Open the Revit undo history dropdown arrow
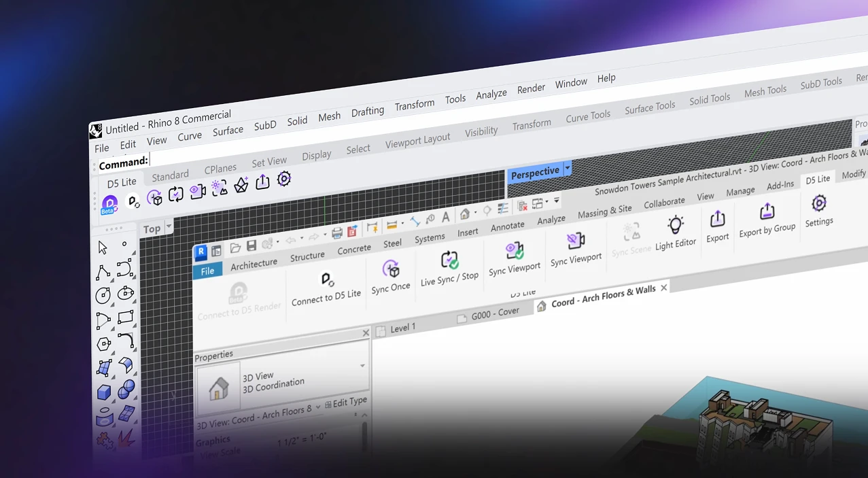The height and width of the screenshot is (478, 868). click(x=301, y=239)
